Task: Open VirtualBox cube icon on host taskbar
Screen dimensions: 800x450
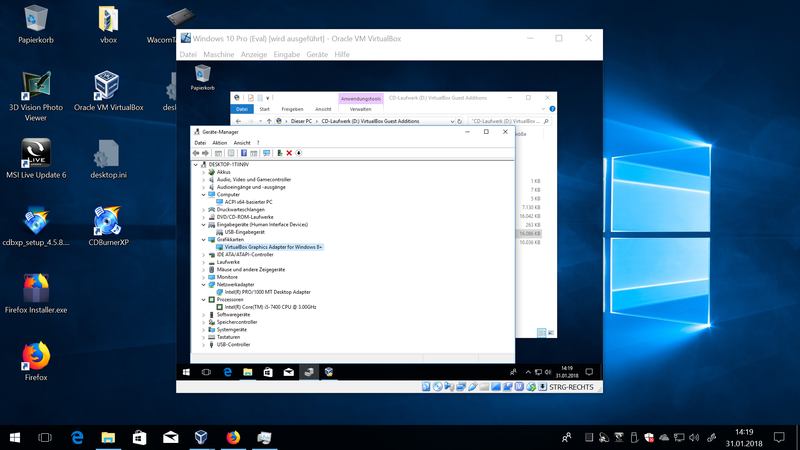Action: (x=202, y=437)
